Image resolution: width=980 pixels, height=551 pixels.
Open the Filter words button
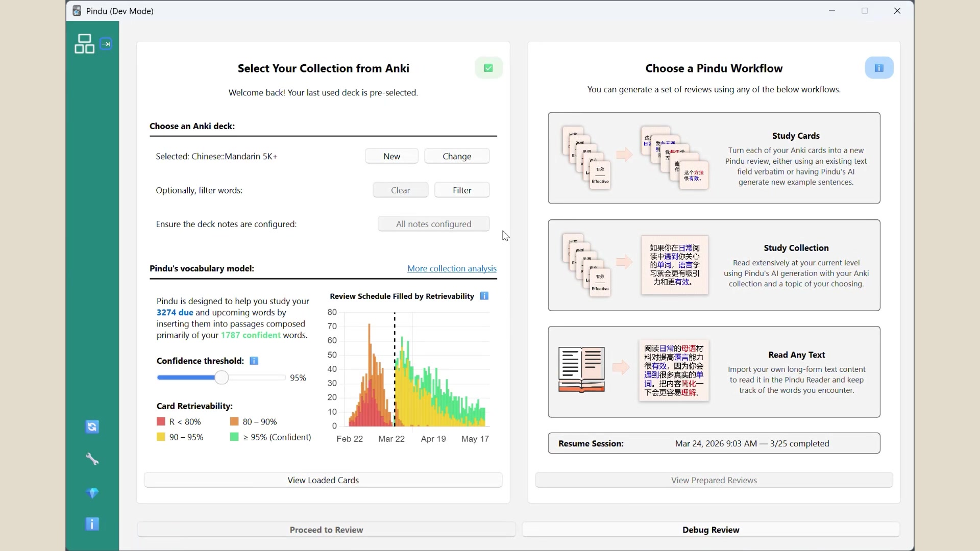tap(462, 190)
